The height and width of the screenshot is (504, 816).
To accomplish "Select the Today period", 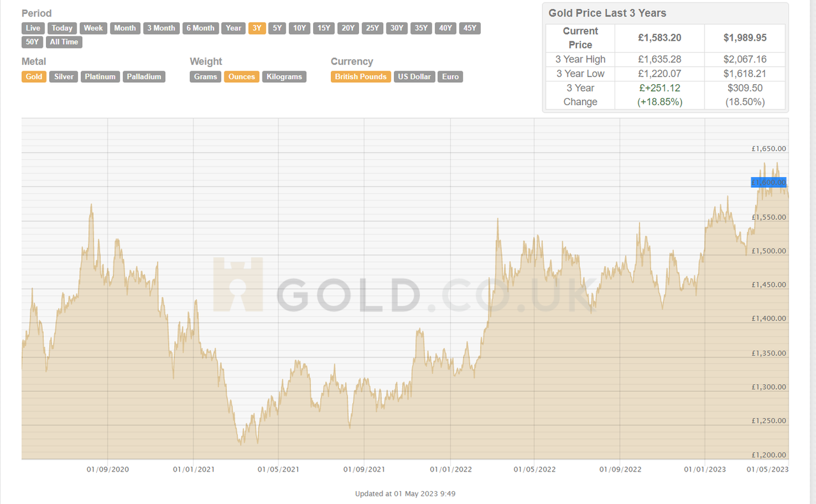I will pyautogui.click(x=62, y=28).
